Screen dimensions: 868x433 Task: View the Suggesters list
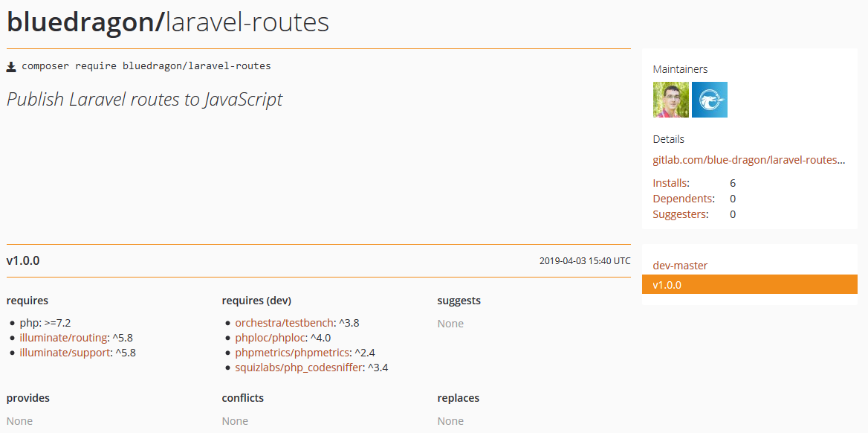680,214
